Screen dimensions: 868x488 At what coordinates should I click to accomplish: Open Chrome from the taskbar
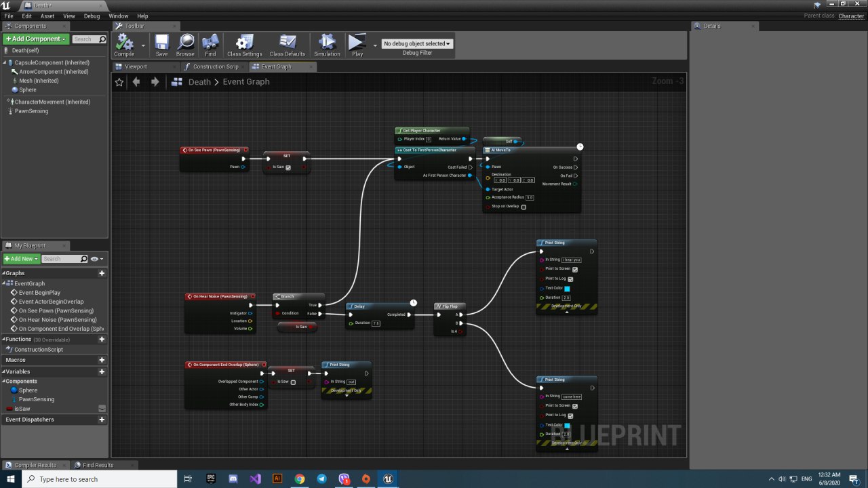(x=300, y=479)
